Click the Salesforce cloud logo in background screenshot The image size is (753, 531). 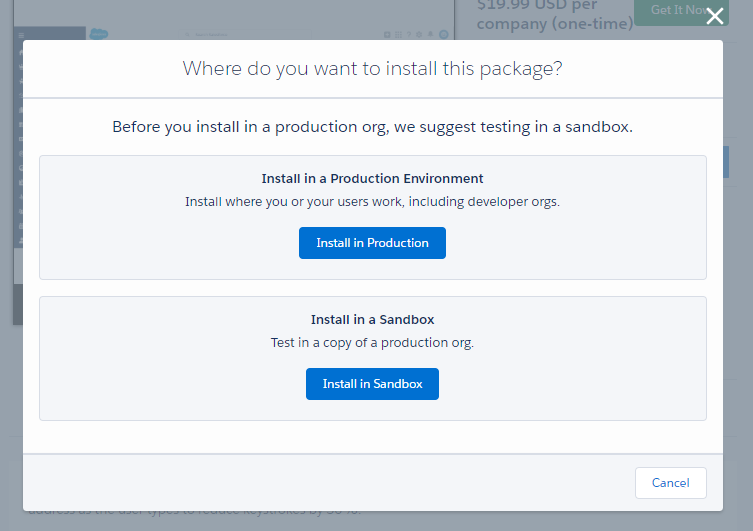click(99, 33)
